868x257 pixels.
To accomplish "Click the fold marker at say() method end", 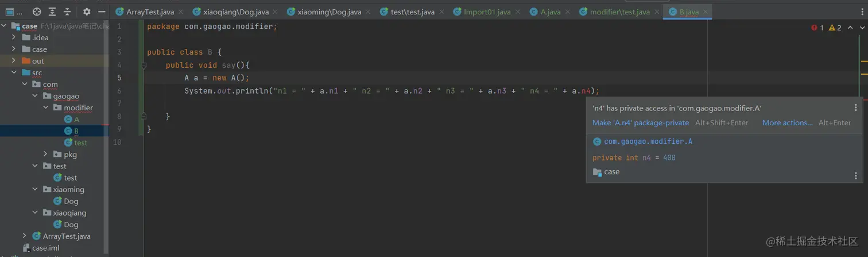I will 144,116.
